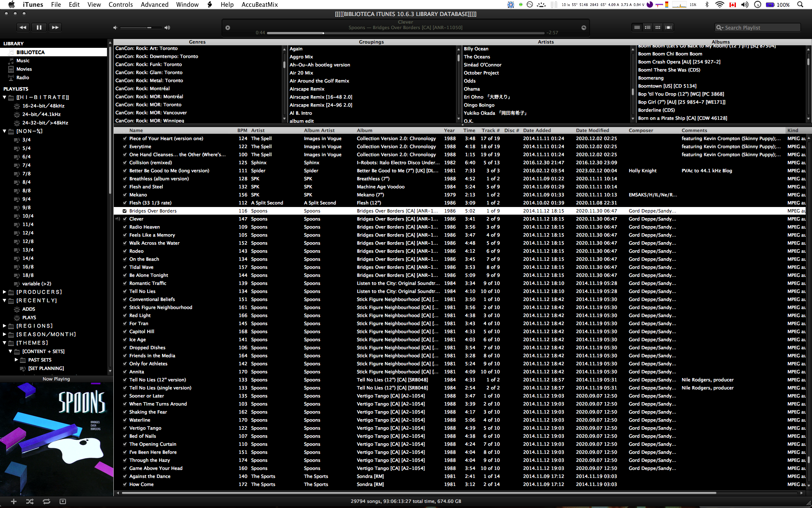Screen dimensions: 812x508
Task: Open the 24-bit/44.1kHz smart playlist
Action: (41, 114)
